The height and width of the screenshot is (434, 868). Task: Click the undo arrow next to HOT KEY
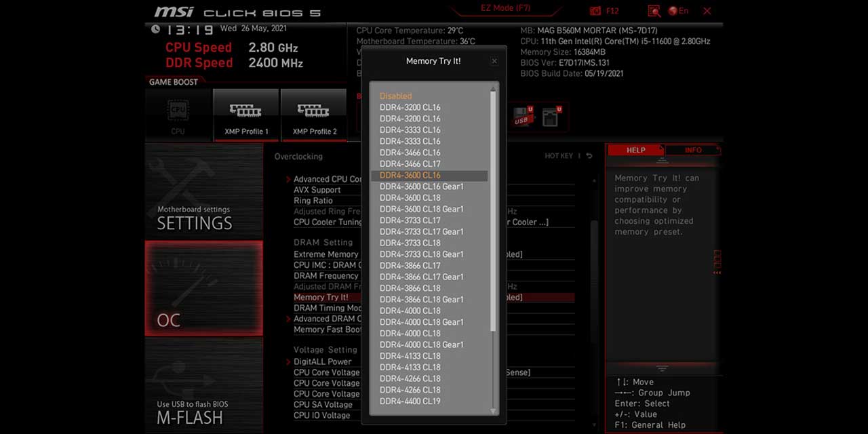[x=589, y=156]
